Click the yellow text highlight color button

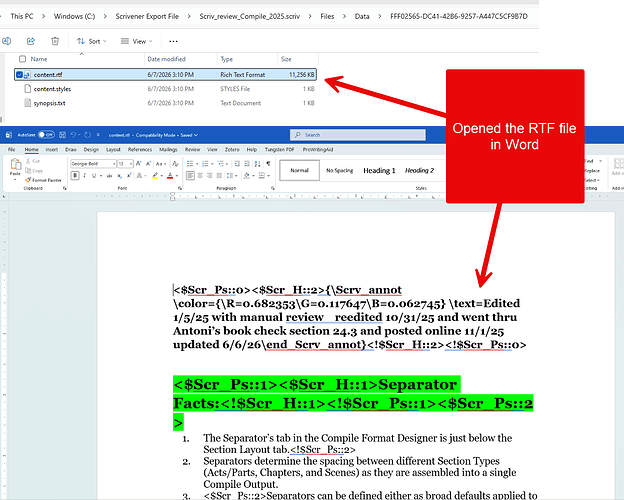[155, 176]
